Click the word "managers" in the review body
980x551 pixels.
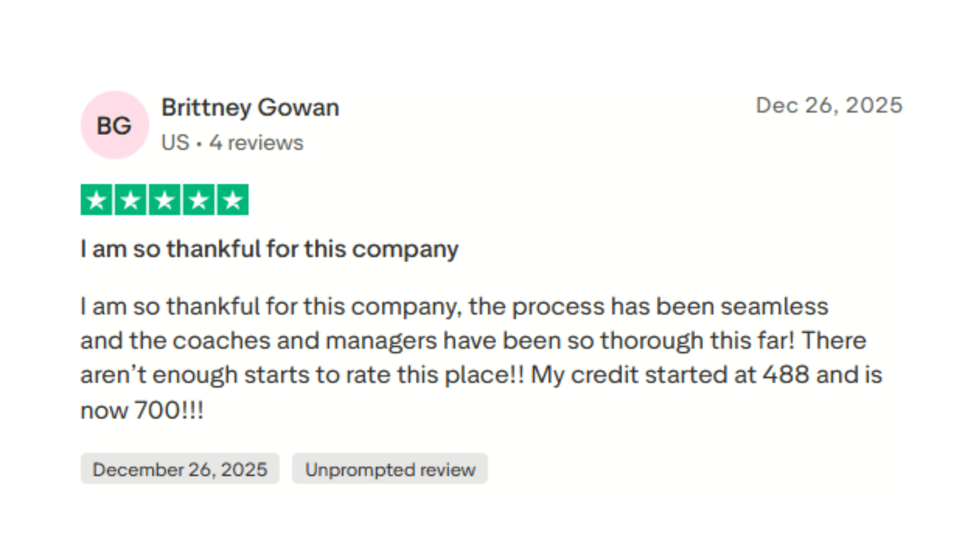pos(381,341)
